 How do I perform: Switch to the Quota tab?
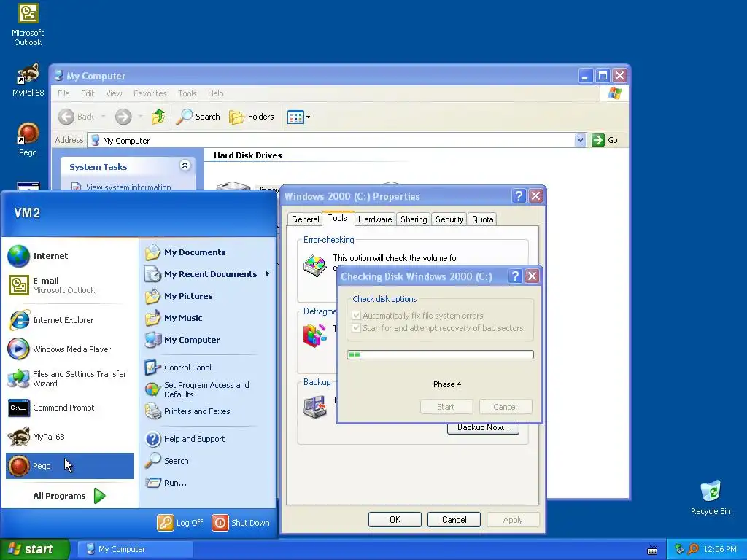(482, 219)
